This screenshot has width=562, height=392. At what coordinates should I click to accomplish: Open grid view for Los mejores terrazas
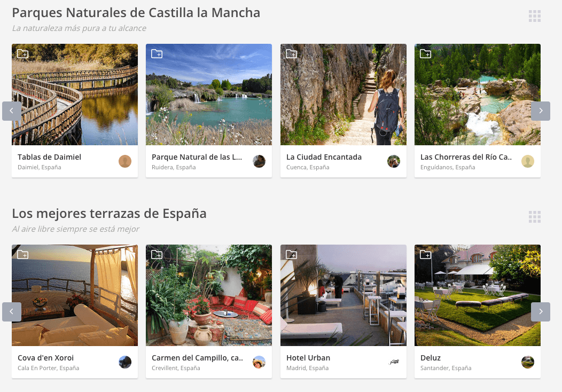(x=534, y=217)
